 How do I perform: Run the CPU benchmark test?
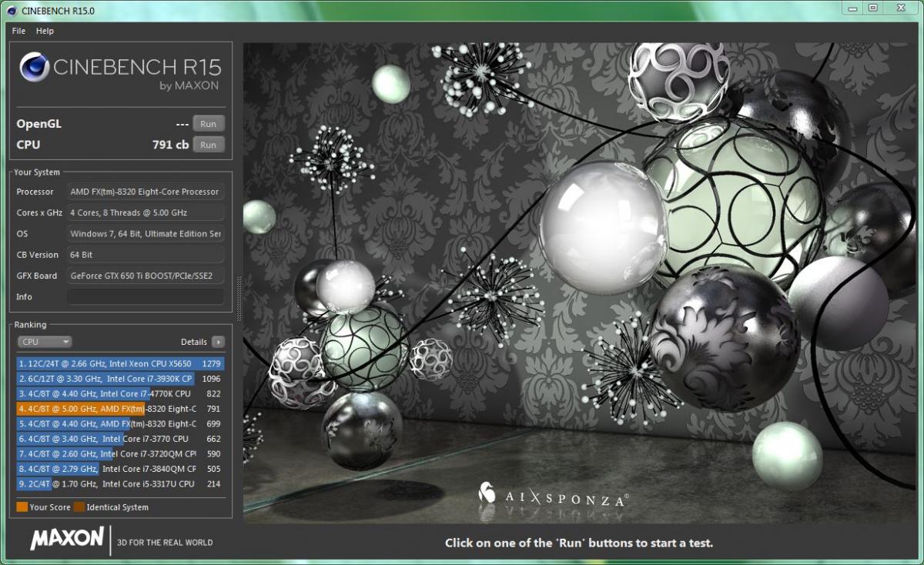[208, 145]
